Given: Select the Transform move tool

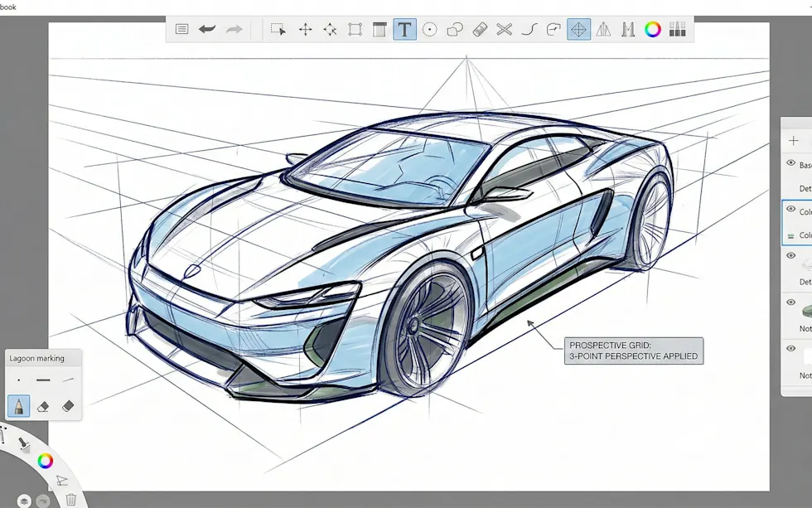Looking at the screenshot, I should coord(305,30).
